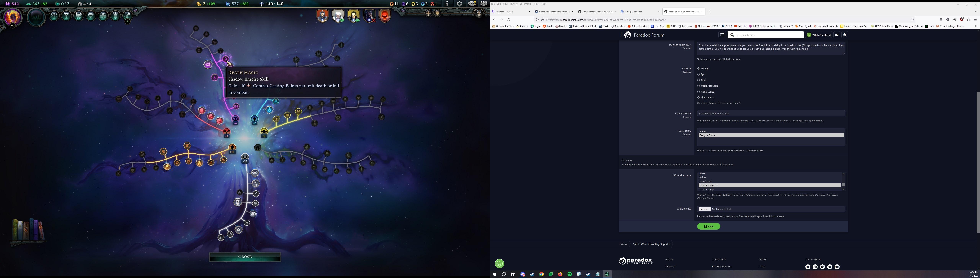Viewport: 980px width, 278px height.
Task: Pick None in the Owned DLCs list
Action: (x=702, y=131)
